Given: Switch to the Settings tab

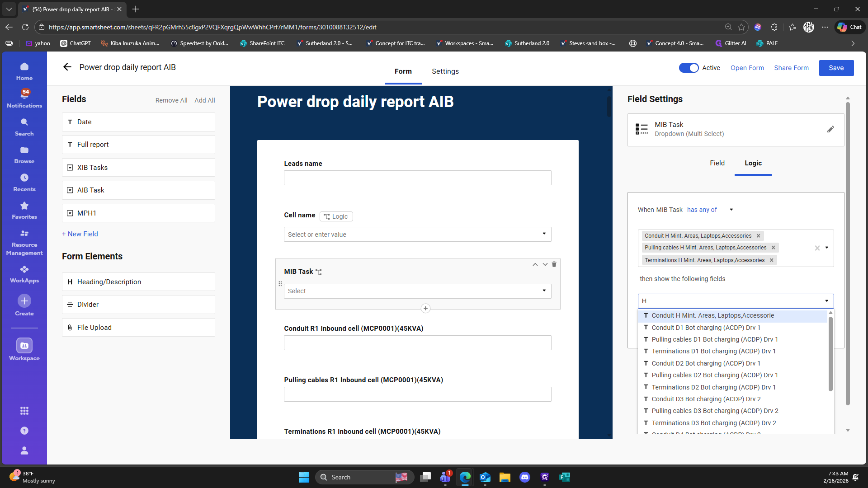Looking at the screenshot, I should pos(445,71).
